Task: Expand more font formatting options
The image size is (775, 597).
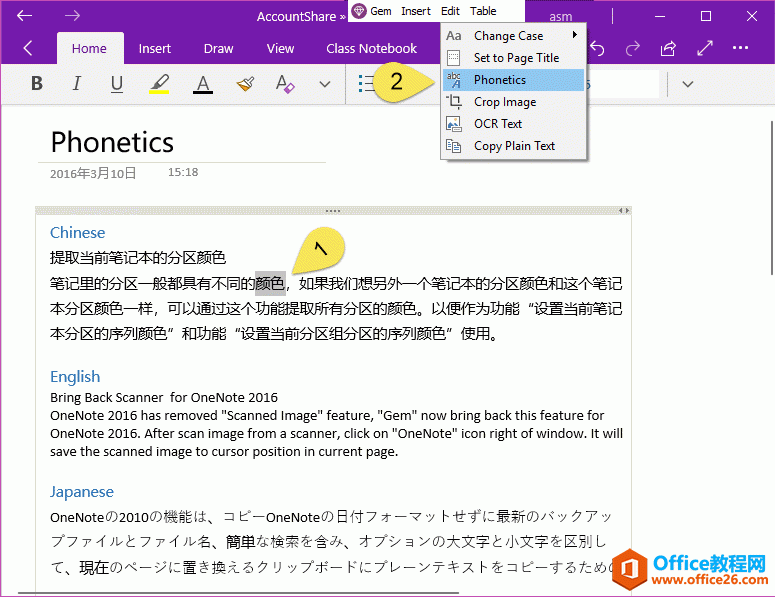Action: coord(325,84)
